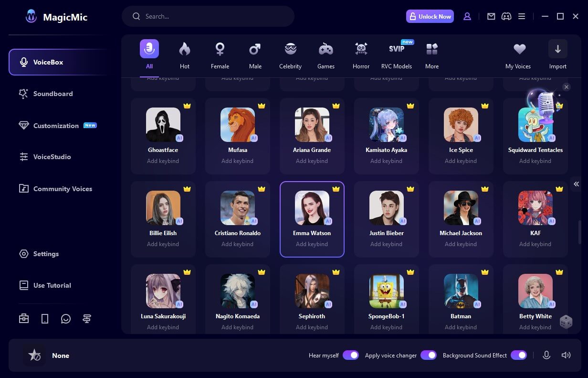Select the Squidward Tentacles voice thumbnail
Viewport: 588px width, 378px height.
(x=535, y=125)
